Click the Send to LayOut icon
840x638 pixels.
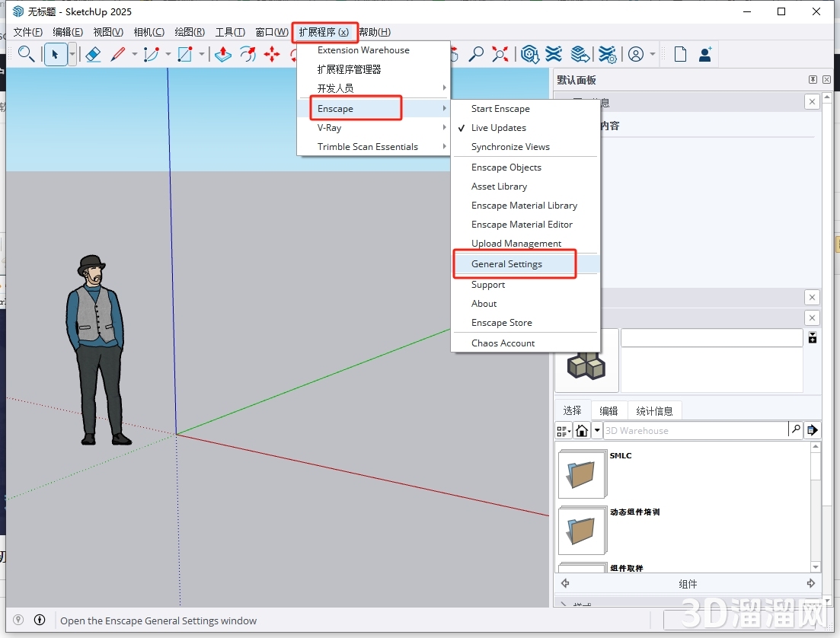pos(580,54)
